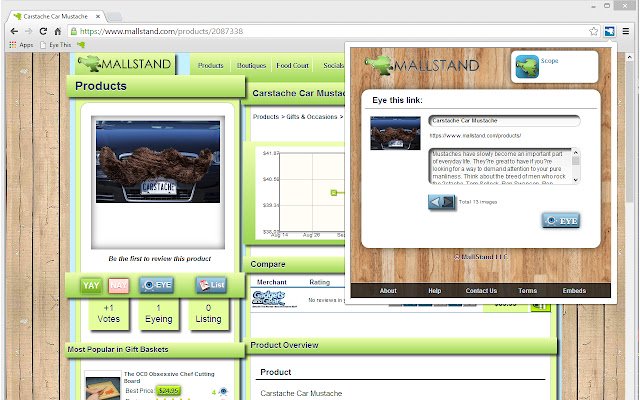Open Embeds in the popup footer

point(574,291)
